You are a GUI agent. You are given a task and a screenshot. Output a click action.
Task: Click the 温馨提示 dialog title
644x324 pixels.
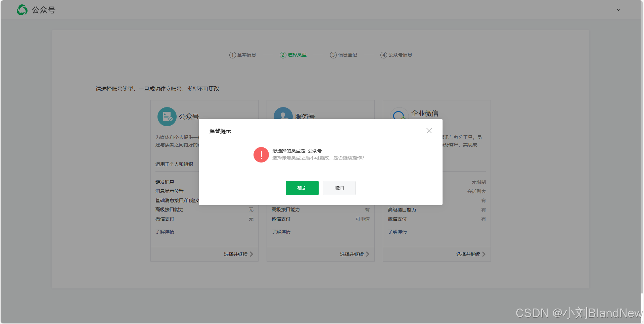coord(220,131)
